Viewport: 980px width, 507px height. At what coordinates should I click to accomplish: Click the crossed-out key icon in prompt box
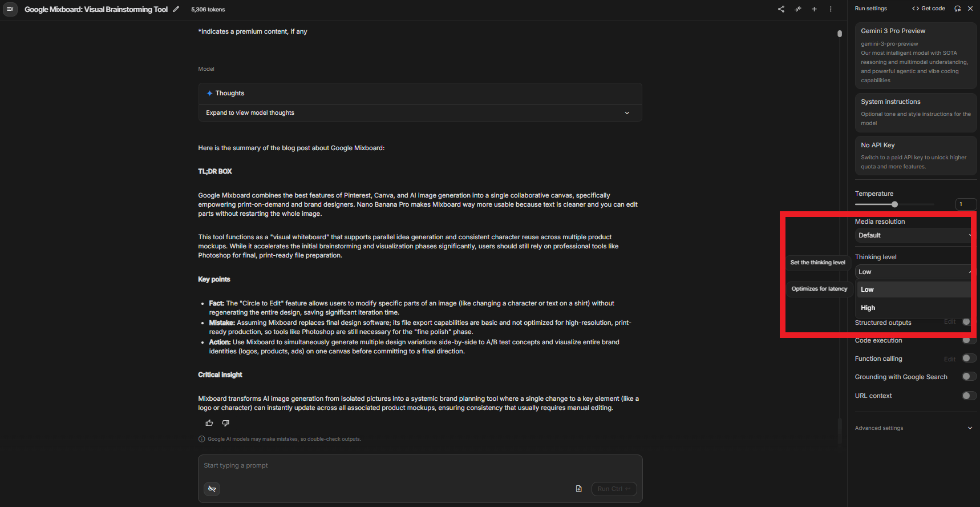click(212, 489)
